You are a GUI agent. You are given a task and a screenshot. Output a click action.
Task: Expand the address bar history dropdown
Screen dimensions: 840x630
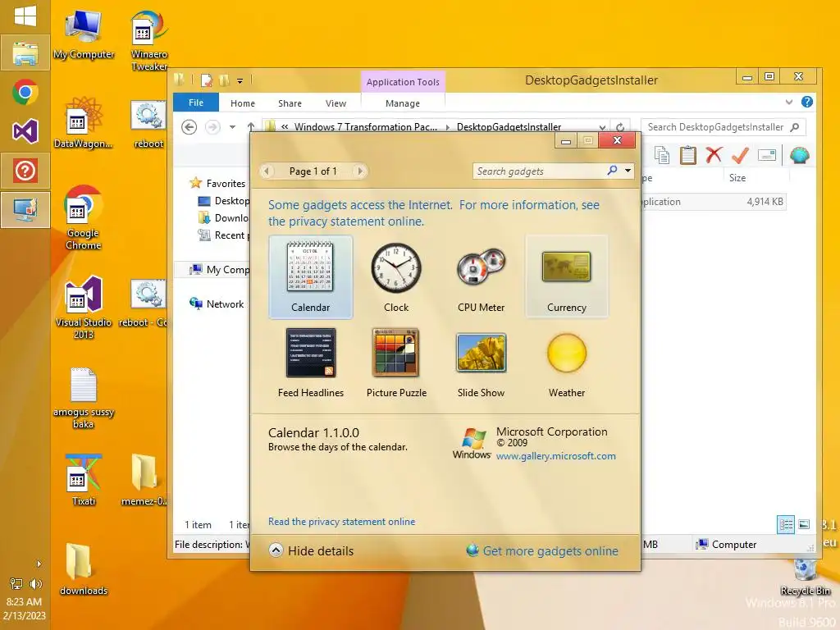click(602, 127)
